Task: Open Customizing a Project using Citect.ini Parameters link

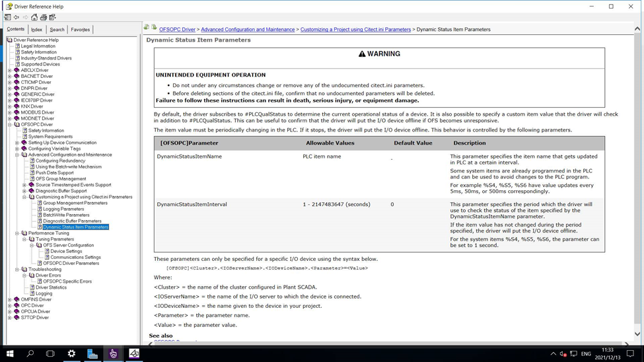Action: pos(355,30)
